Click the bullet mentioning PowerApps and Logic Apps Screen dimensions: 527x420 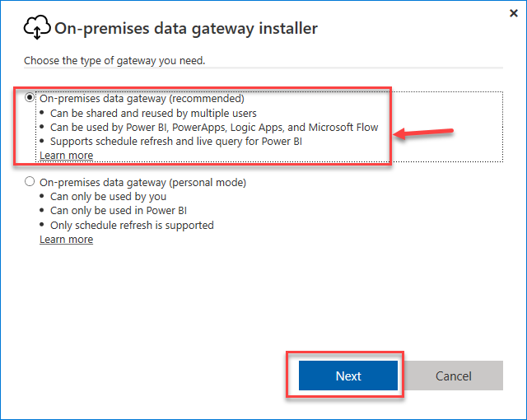[214, 127]
